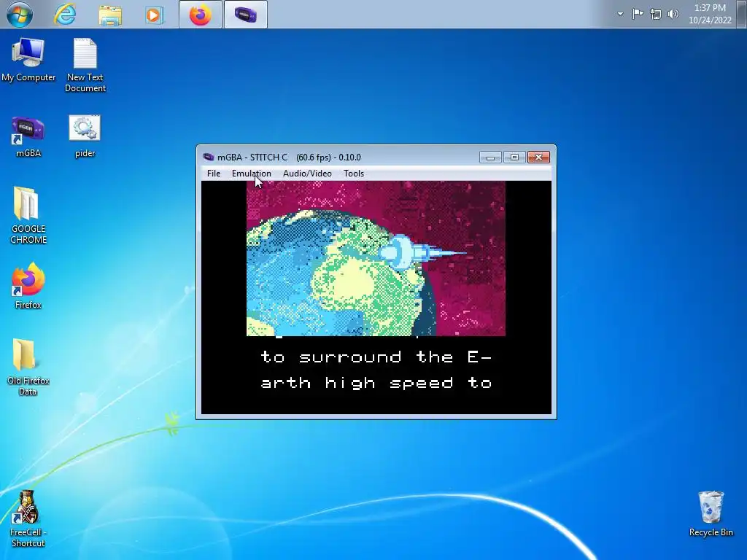Image resolution: width=747 pixels, height=560 pixels.
Task: Select the Recycle Bin icon
Action: pyautogui.click(x=711, y=514)
